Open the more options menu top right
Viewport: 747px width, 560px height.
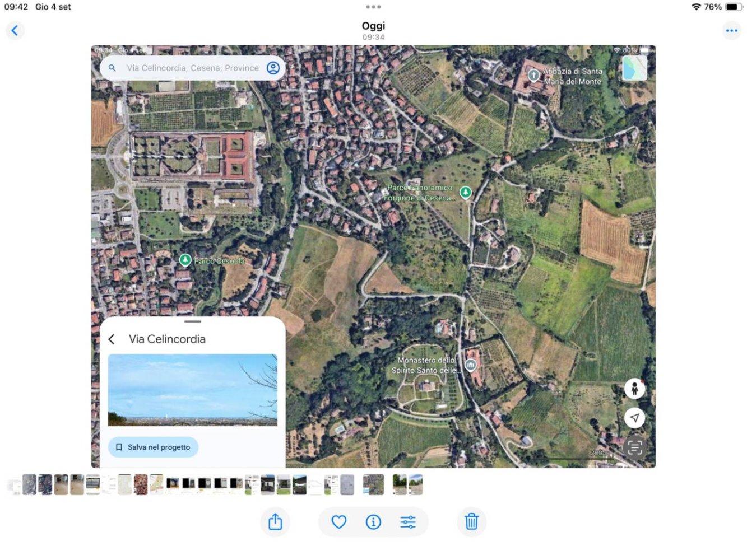pos(731,30)
